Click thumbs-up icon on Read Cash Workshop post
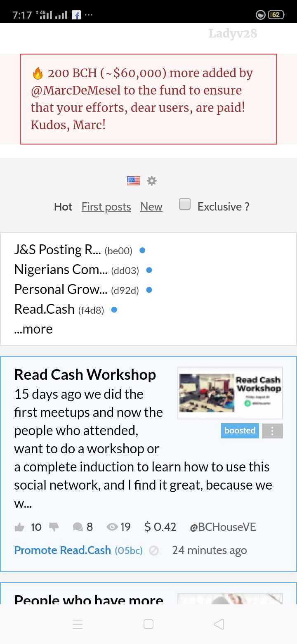This screenshot has height=644, width=297. click(x=19, y=527)
